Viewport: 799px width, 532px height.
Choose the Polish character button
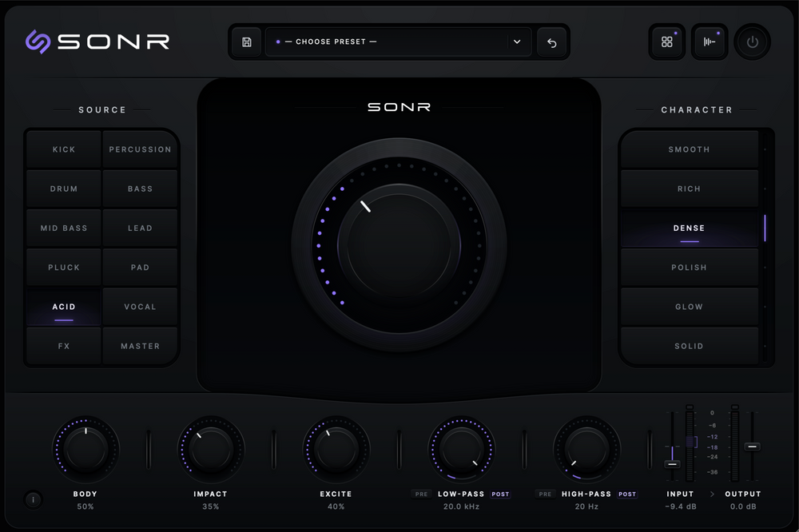689,268
